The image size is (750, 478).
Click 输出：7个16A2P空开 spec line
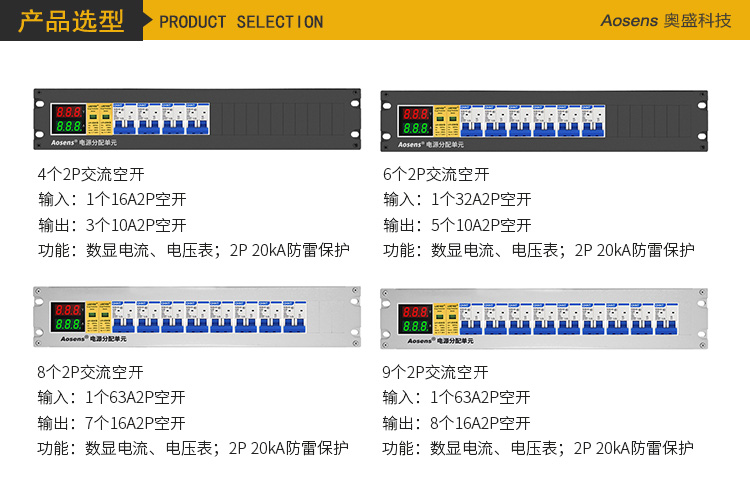(112, 423)
